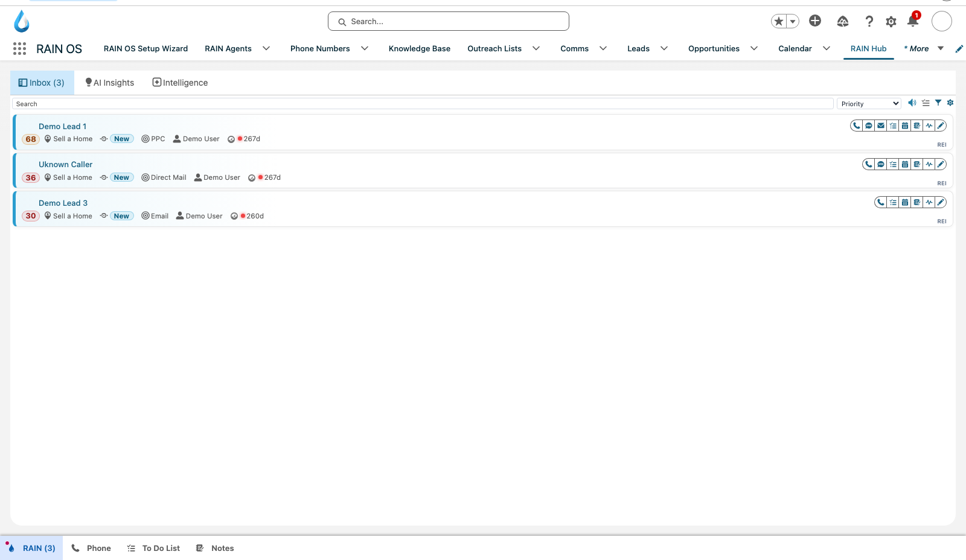This screenshot has height=560, width=966.
Task: Edit Uknown Caller with pencil icon
Action: coord(941,164)
